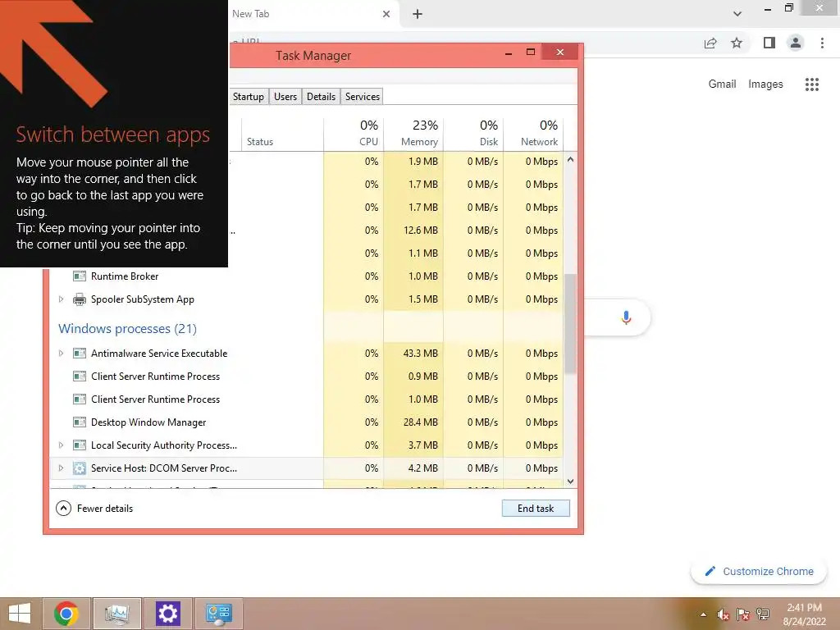Open the Control Panel taskbar icon
840x630 pixels.
coord(218,614)
